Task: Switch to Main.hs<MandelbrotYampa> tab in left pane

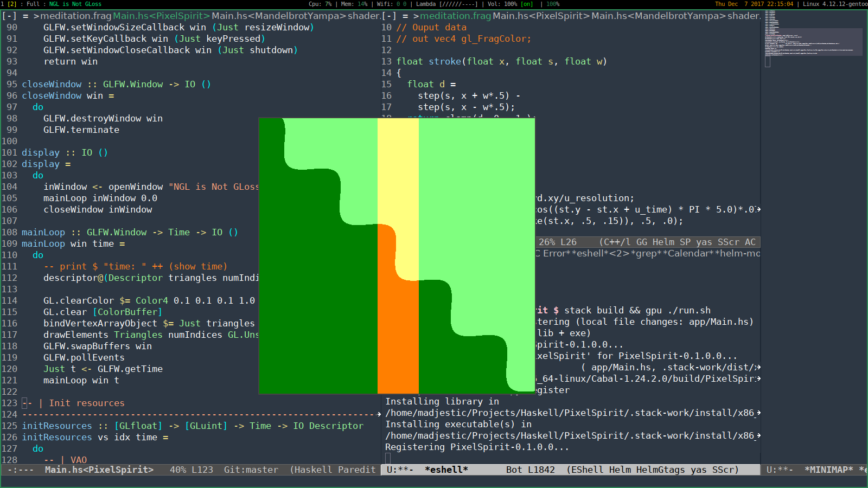Action: tap(279, 16)
